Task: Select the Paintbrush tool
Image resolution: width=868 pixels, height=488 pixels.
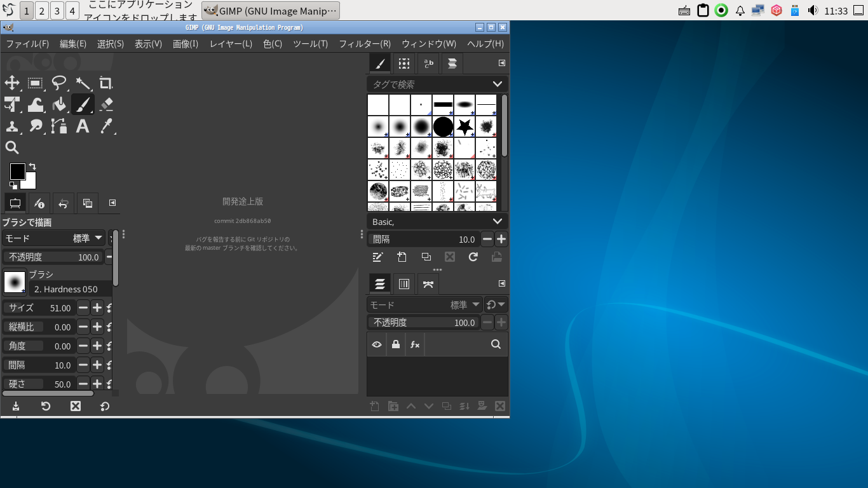Action: coord(83,104)
